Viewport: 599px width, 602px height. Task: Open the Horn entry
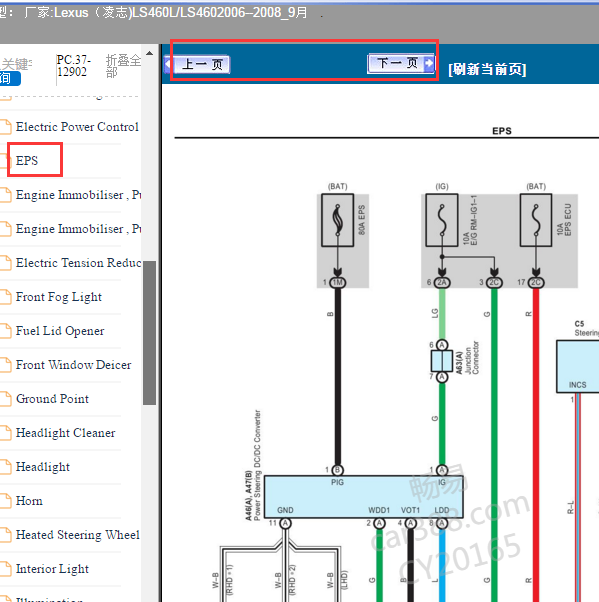click(x=29, y=501)
